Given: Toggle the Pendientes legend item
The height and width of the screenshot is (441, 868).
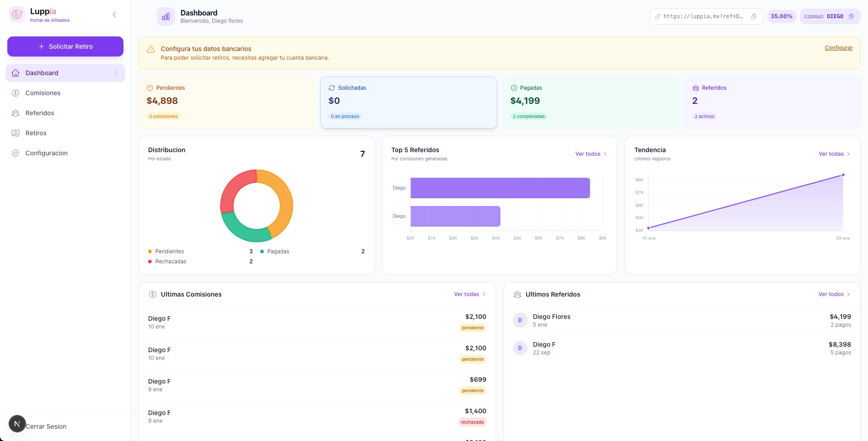Looking at the screenshot, I should 169,251.
